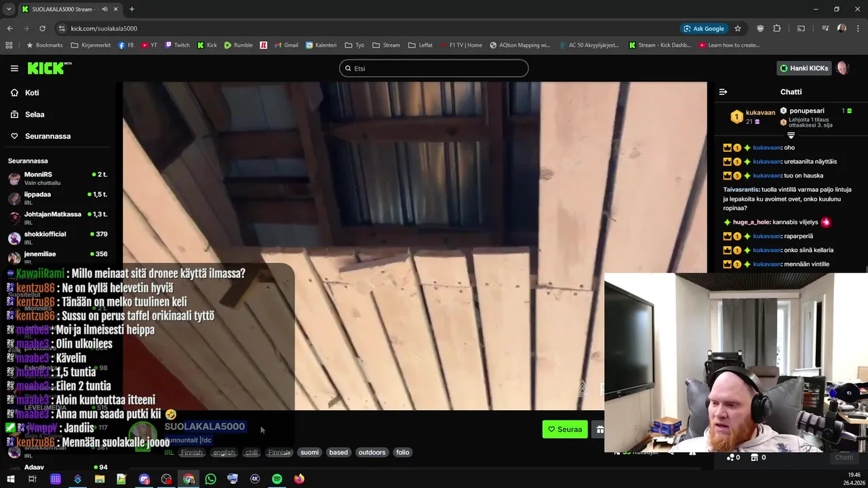Click the gift icon next to Seuraa

tap(599, 429)
